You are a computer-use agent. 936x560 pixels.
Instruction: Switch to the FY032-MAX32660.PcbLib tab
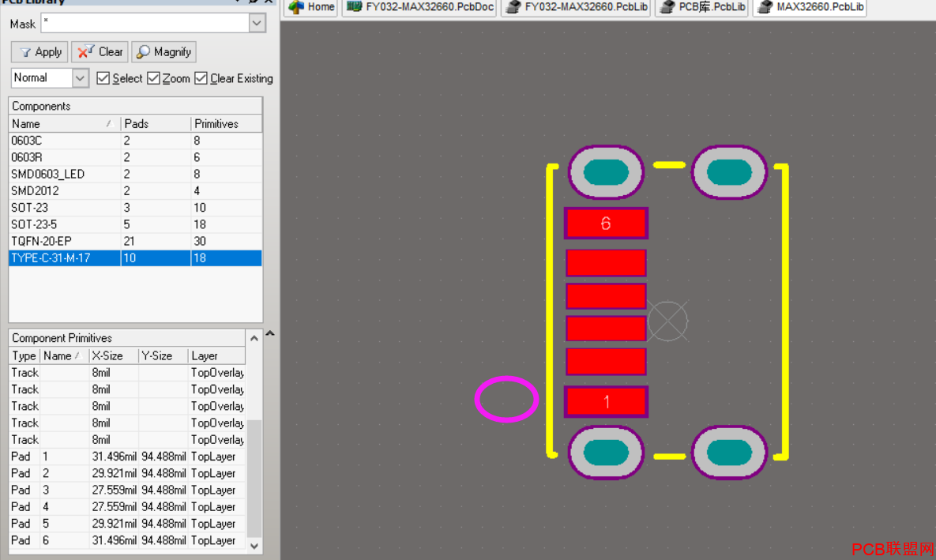point(576,7)
